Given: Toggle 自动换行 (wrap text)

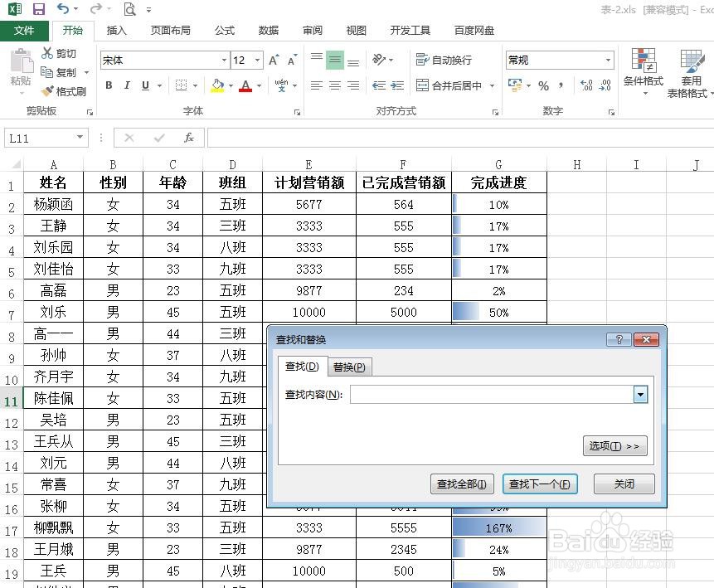Looking at the screenshot, I should (448, 60).
